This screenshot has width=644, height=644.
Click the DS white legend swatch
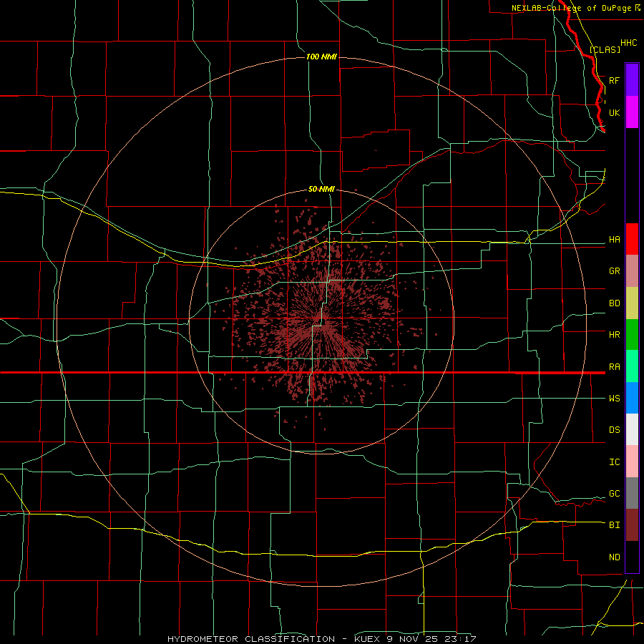tap(632, 429)
